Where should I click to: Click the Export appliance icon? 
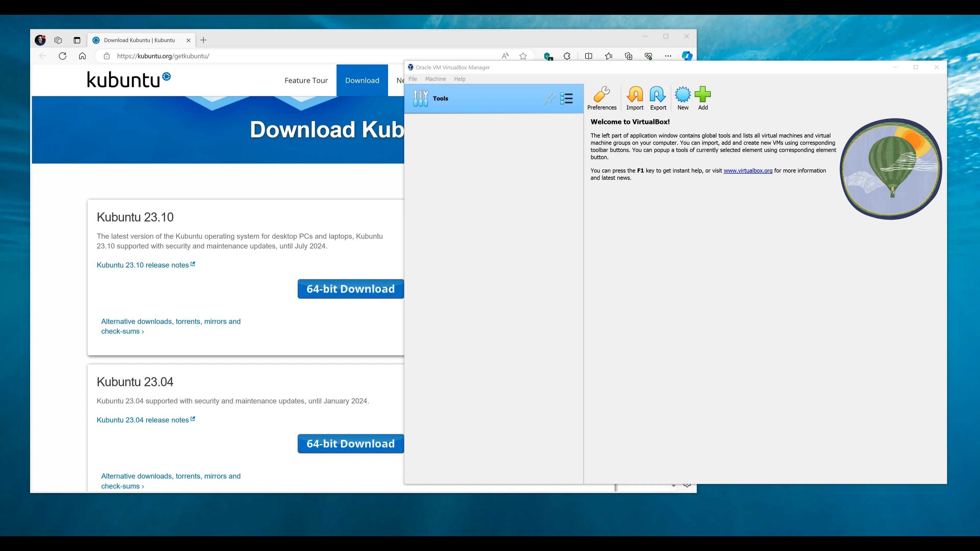tap(658, 98)
